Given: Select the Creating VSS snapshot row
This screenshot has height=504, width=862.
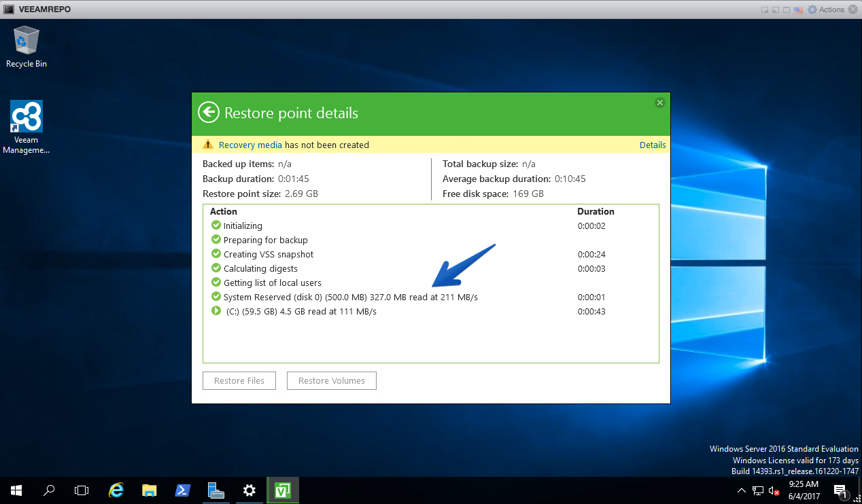Looking at the screenshot, I should 430,254.
